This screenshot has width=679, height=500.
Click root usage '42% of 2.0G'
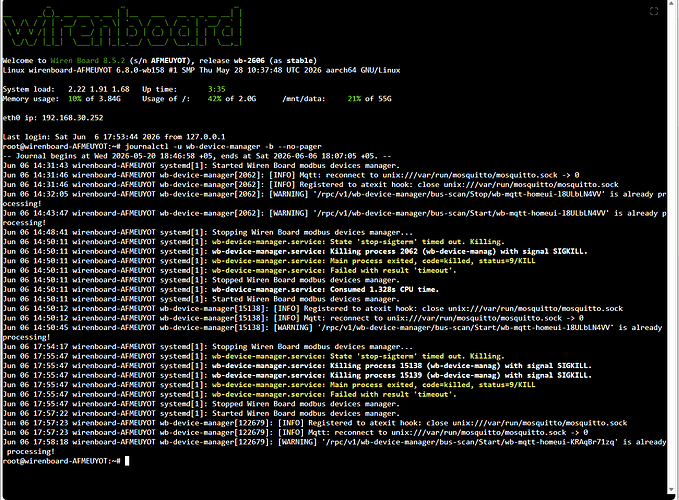[232, 99]
